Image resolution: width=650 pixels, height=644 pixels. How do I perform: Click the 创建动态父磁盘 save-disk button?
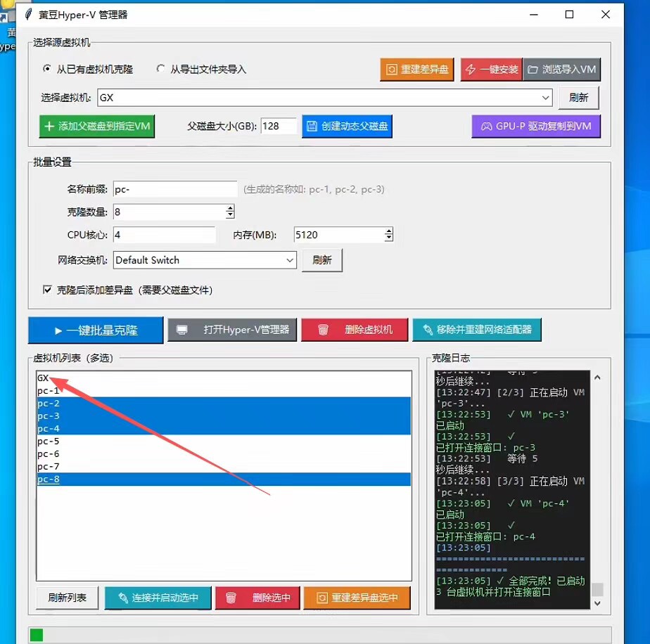347,126
